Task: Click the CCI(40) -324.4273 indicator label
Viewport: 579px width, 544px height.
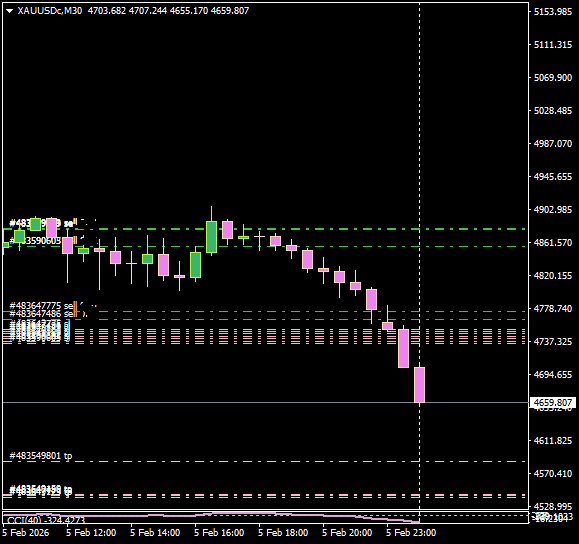Action: 46,520
